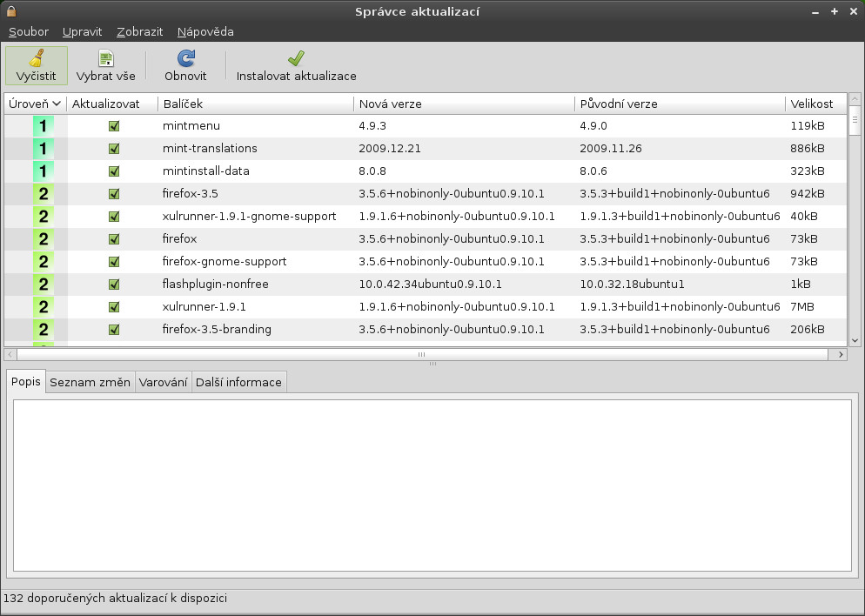Minimize the Správce aktualizací window
The width and height of the screenshot is (865, 616).
tap(815, 11)
